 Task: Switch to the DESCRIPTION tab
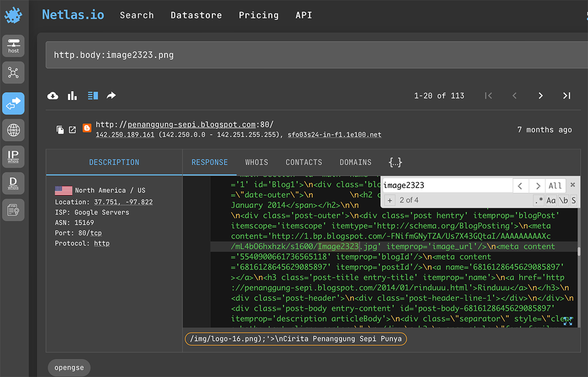coord(114,162)
